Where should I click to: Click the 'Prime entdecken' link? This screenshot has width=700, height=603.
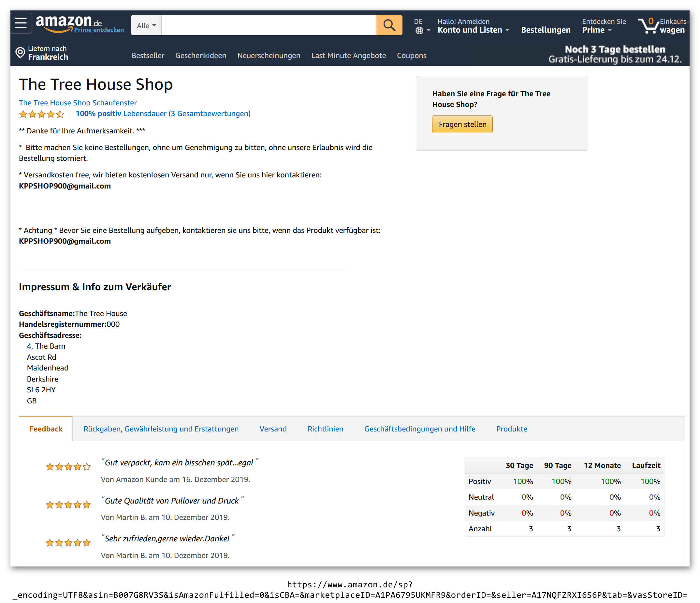tap(99, 30)
